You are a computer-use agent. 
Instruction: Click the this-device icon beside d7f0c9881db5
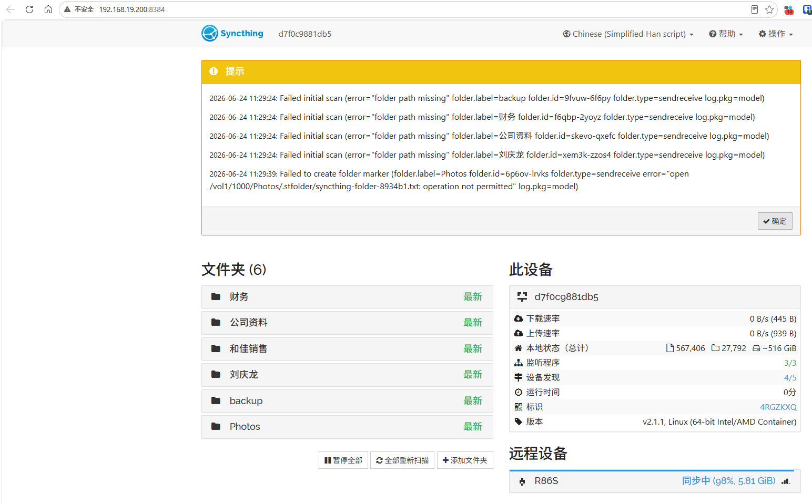pyautogui.click(x=522, y=296)
